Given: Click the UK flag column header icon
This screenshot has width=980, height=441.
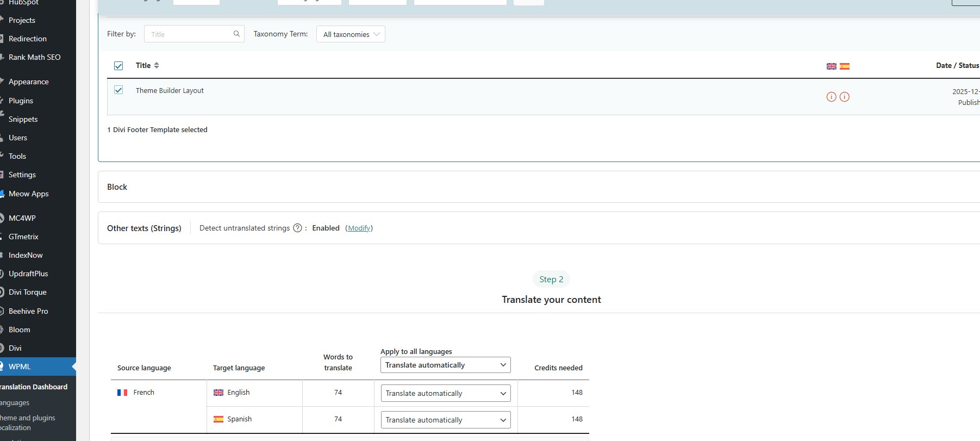Looking at the screenshot, I should (x=831, y=66).
